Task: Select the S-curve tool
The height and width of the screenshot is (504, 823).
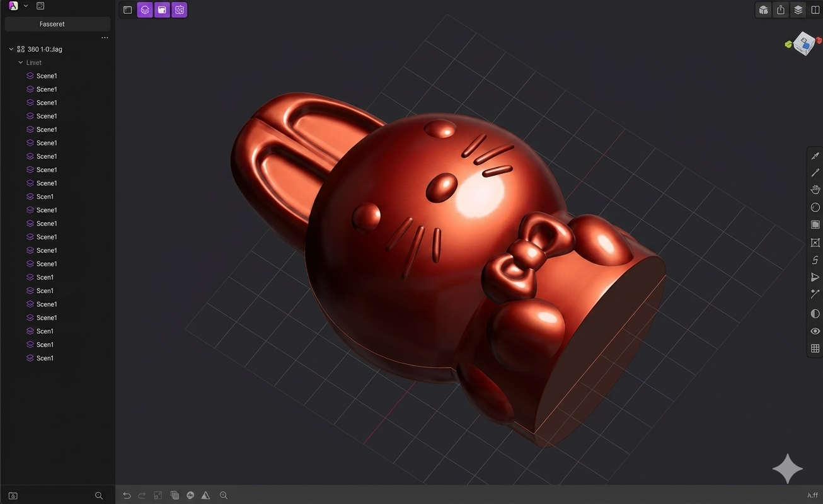Action: 815,260
